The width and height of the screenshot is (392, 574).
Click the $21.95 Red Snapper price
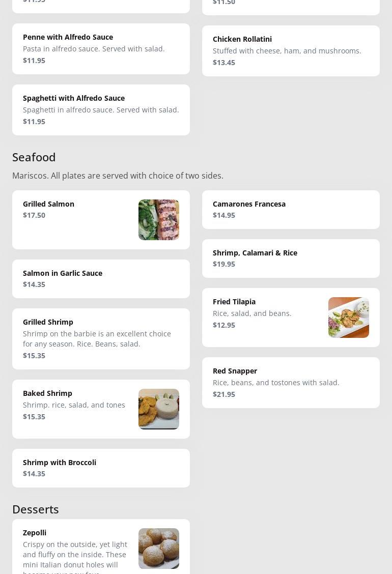224,394
